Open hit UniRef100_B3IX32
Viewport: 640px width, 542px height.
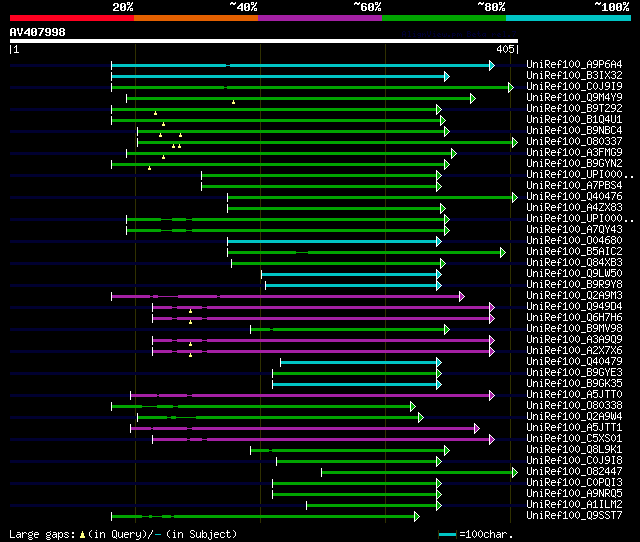coord(574,76)
